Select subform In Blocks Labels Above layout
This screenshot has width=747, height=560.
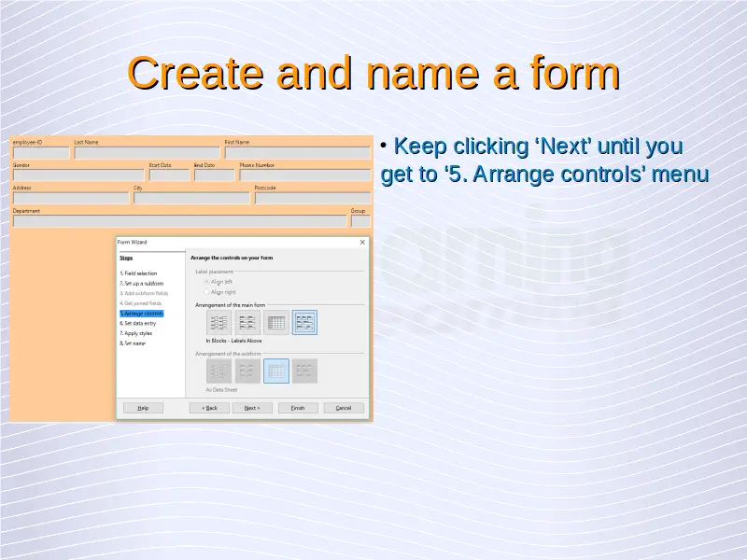(x=304, y=371)
